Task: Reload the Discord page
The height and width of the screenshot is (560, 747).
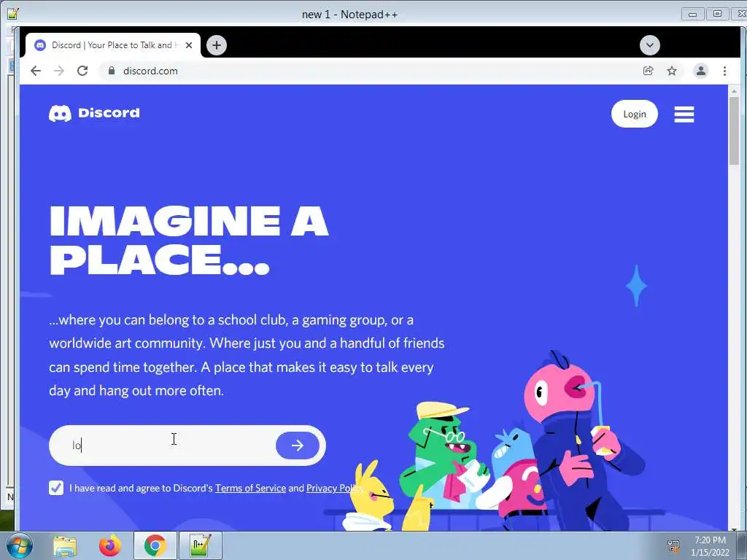Action: [x=82, y=71]
